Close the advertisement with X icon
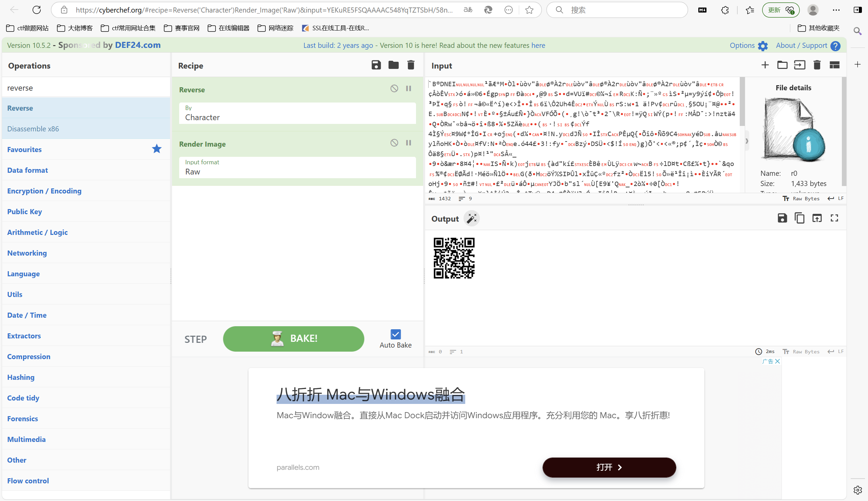 pyautogui.click(x=777, y=361)
